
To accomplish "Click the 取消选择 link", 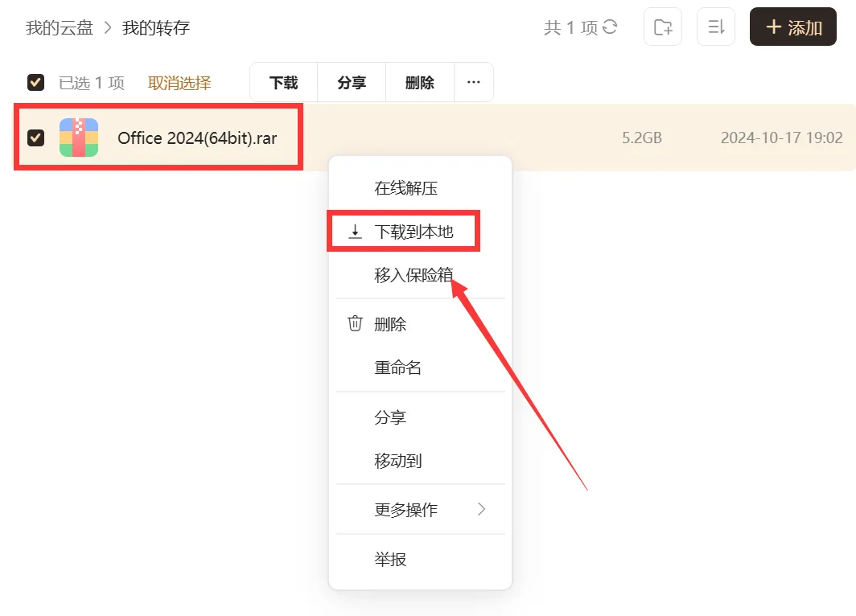I will [x=179, y=83].
